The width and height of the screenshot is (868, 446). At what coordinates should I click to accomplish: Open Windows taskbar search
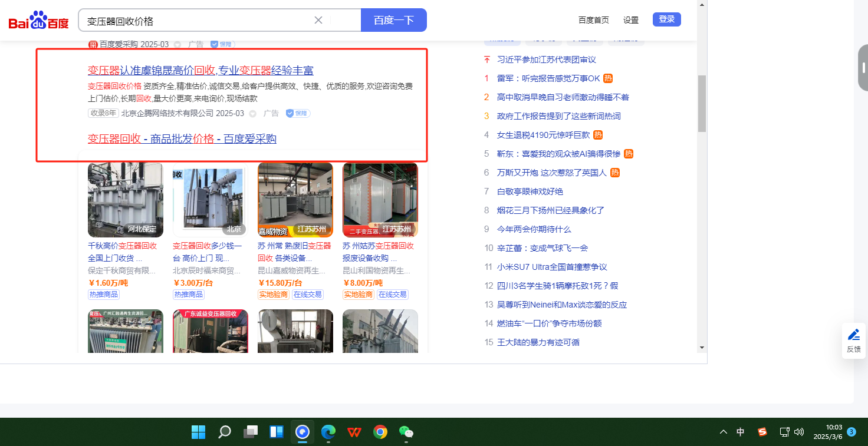pyautogui.click(x=225, y=432)
